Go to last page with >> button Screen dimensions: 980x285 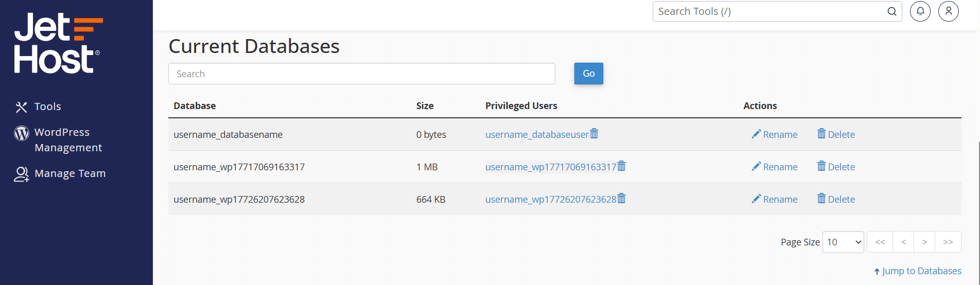[x=948, y=242]
